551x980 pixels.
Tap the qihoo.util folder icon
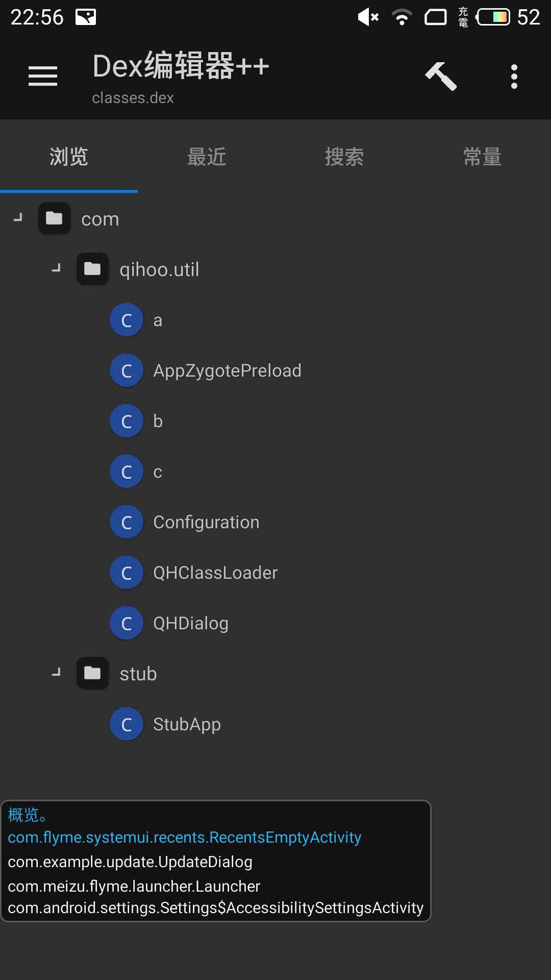click(x=92, y=269)
